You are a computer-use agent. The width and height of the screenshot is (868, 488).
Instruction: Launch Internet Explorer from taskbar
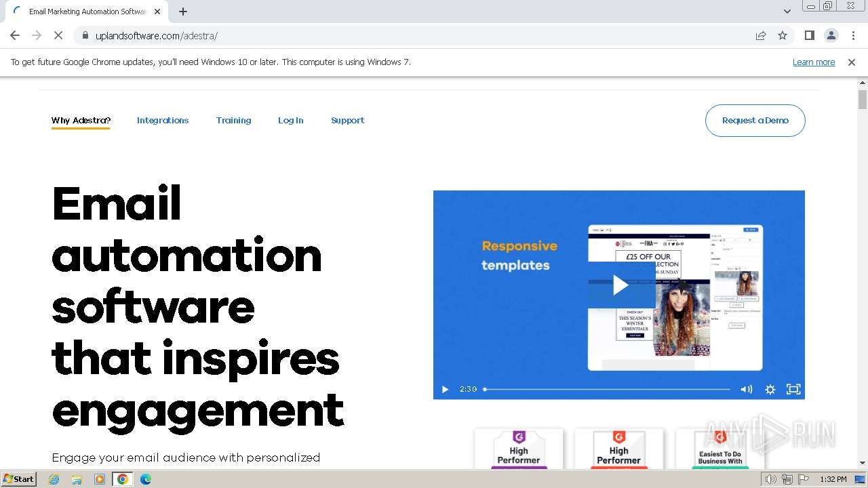(x=54, y=479)
